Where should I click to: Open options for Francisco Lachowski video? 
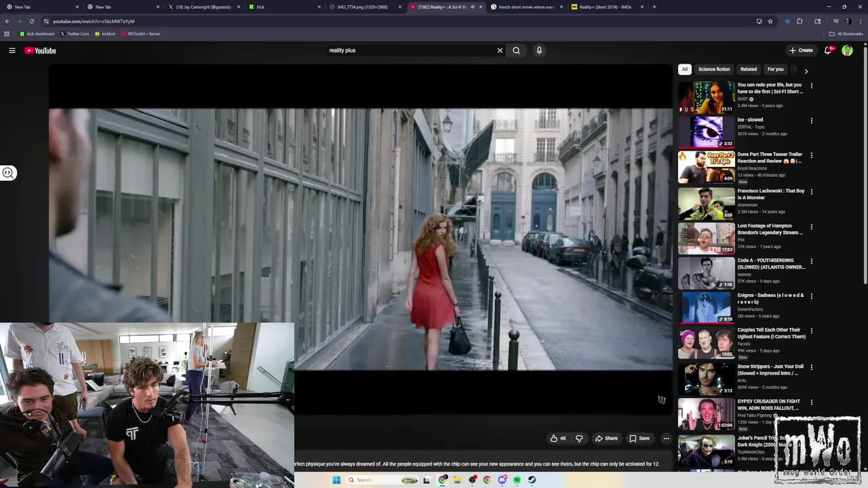coord(811,192)
